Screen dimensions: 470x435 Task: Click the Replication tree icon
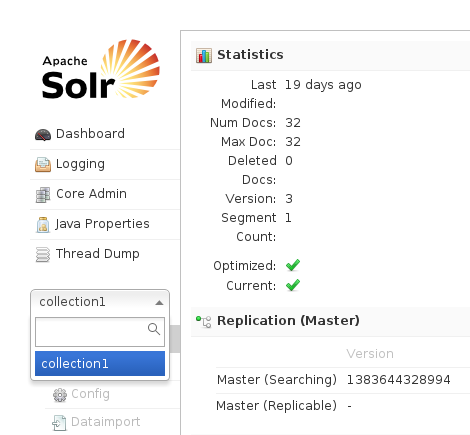204,322
